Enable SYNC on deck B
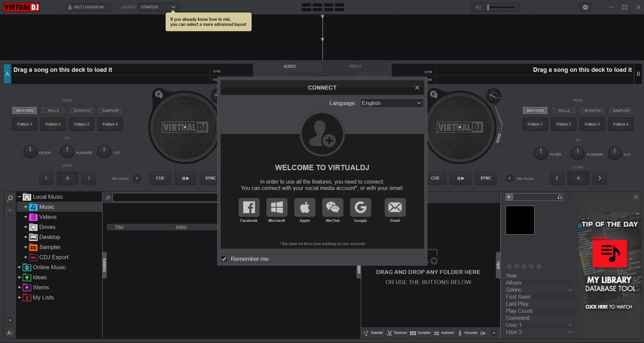 (x=486, y=178)
